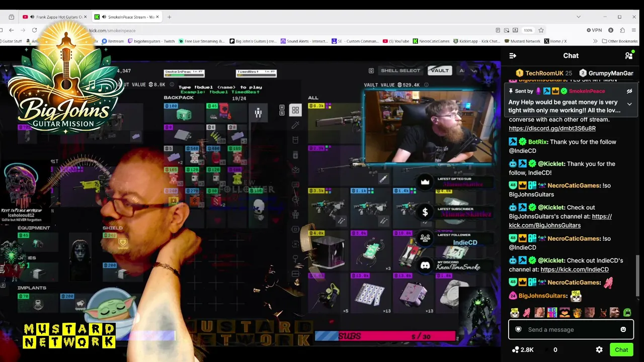Open the browser tab list dropdown
Screen dimensions: 644x362
(579, 17)
